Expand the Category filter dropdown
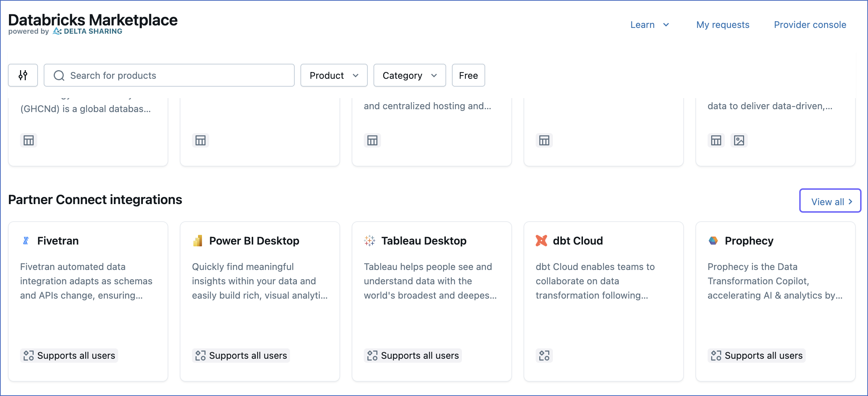868x396 pixels. (x=409, y=75)
